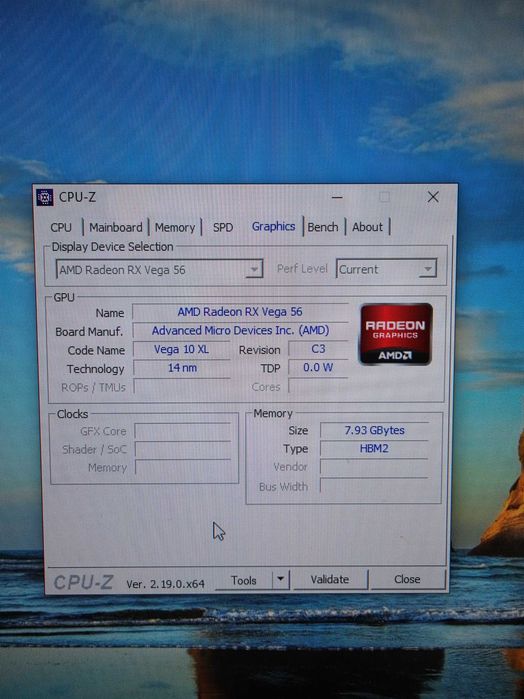Click the empty ROPs / TMUs field

click(182, 386)
